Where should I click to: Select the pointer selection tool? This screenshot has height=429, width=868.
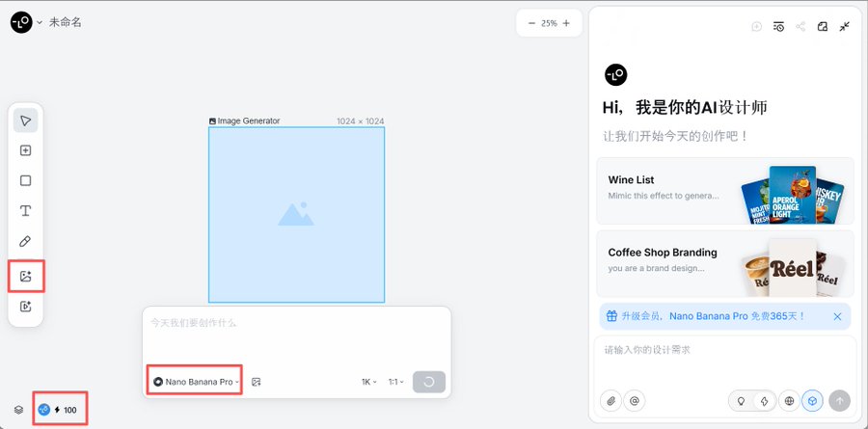pyautogui.click(x=26, y=121)
